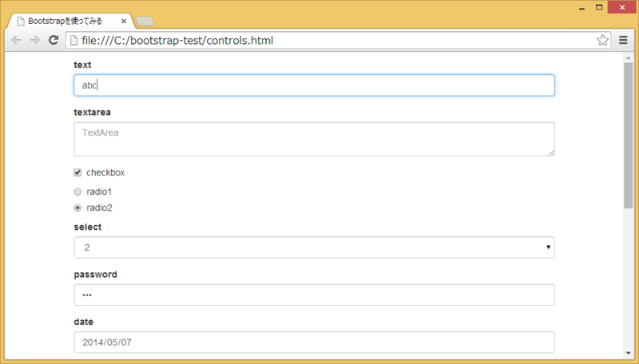Click the page icon in the address bar
The width and height of the screenshot is (639, 364).
73,40
